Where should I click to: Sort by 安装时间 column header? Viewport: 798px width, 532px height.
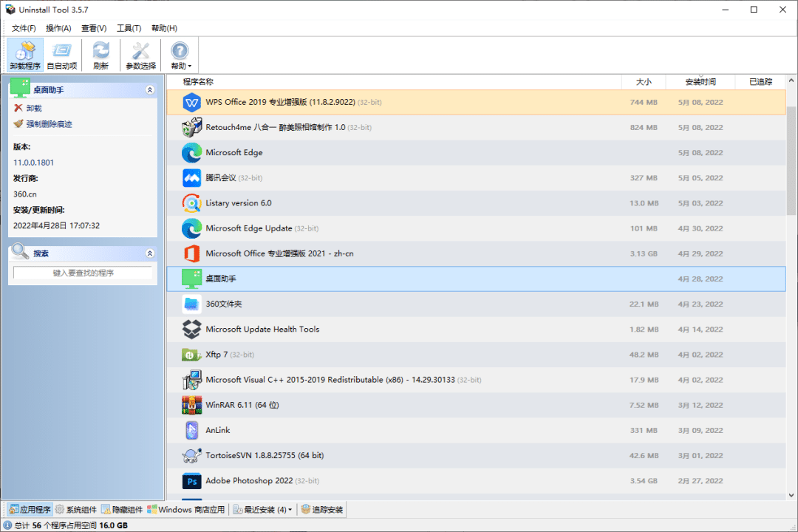700,82
